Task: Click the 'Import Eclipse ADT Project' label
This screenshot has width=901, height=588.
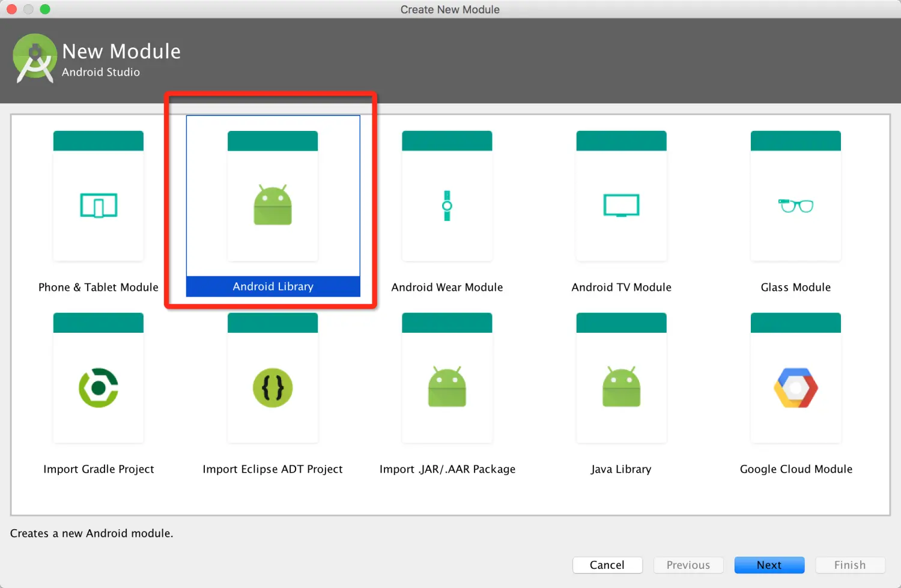Action: (x=273, y=469)
